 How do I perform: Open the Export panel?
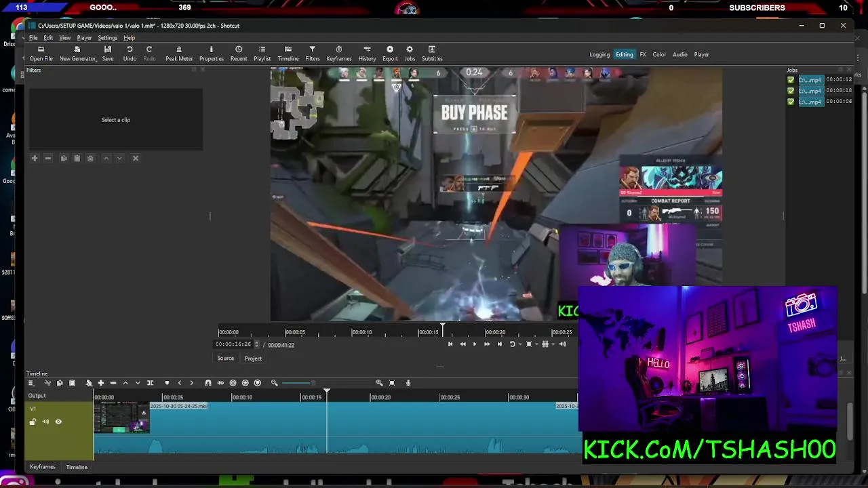[x=390, y=54]
